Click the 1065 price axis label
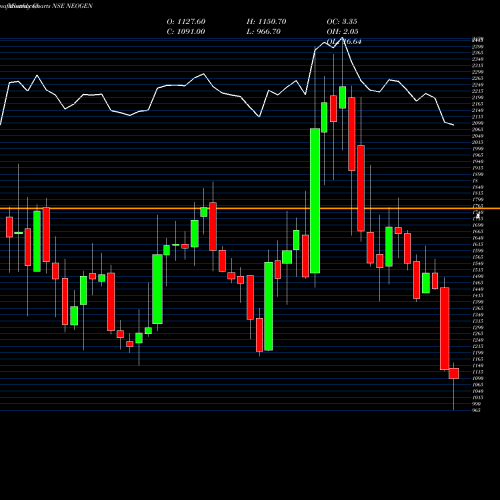 coord(478,385)
